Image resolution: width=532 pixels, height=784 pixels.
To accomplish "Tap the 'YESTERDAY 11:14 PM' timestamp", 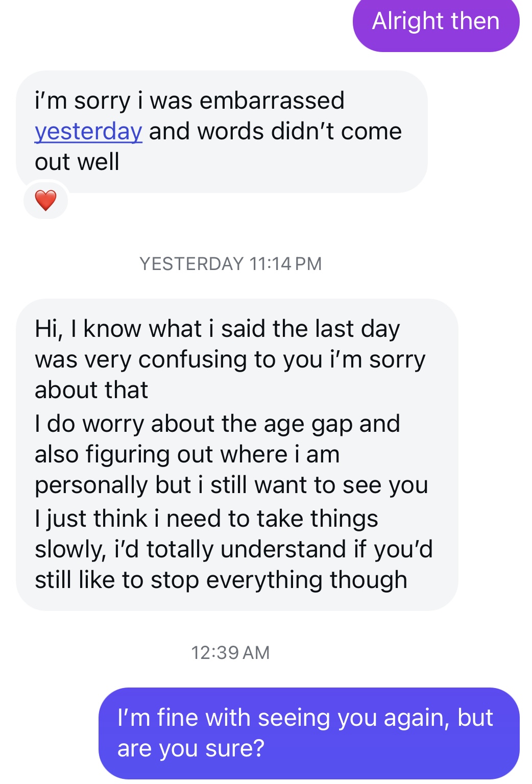I will pyautogui.click(x=230, y=264).
